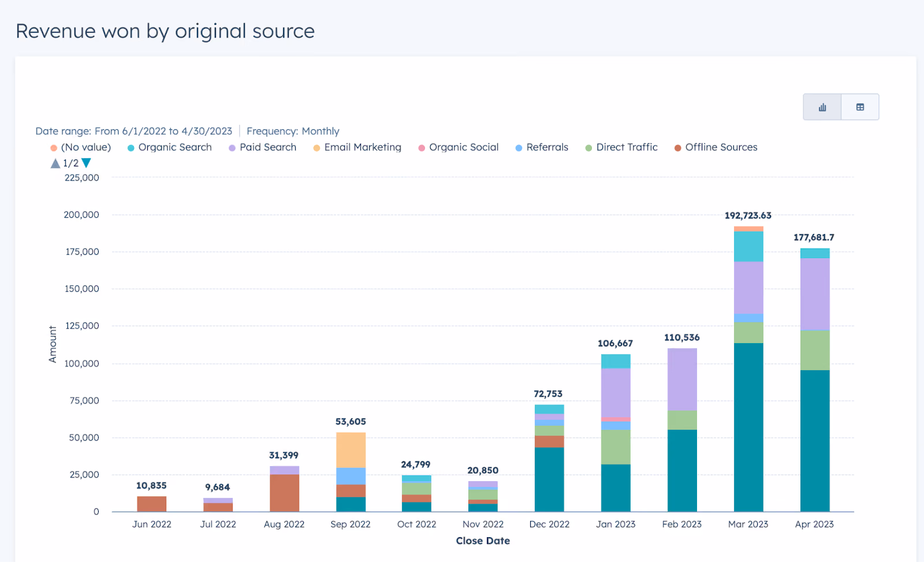Go to previous legend page triangle

[55, 163]
